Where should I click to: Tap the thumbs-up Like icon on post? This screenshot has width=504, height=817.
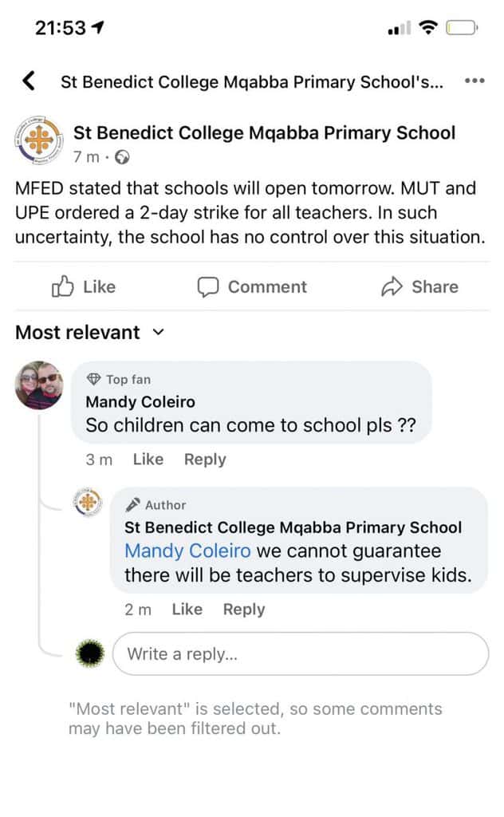63,286
